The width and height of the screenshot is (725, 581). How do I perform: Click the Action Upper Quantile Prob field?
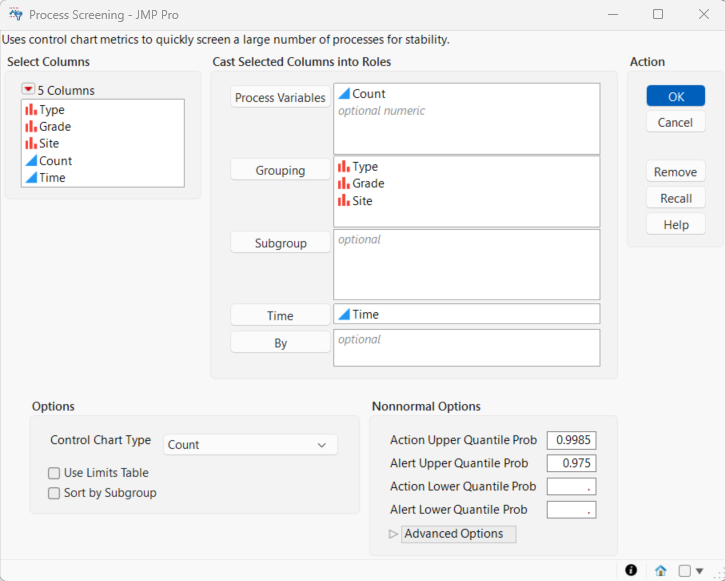coord(571,440)
